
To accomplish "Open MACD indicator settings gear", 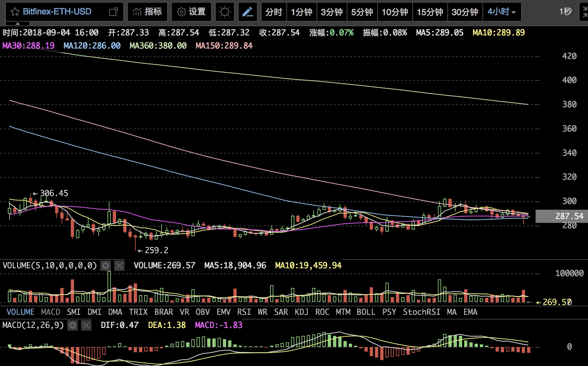I will click(72, 325).
